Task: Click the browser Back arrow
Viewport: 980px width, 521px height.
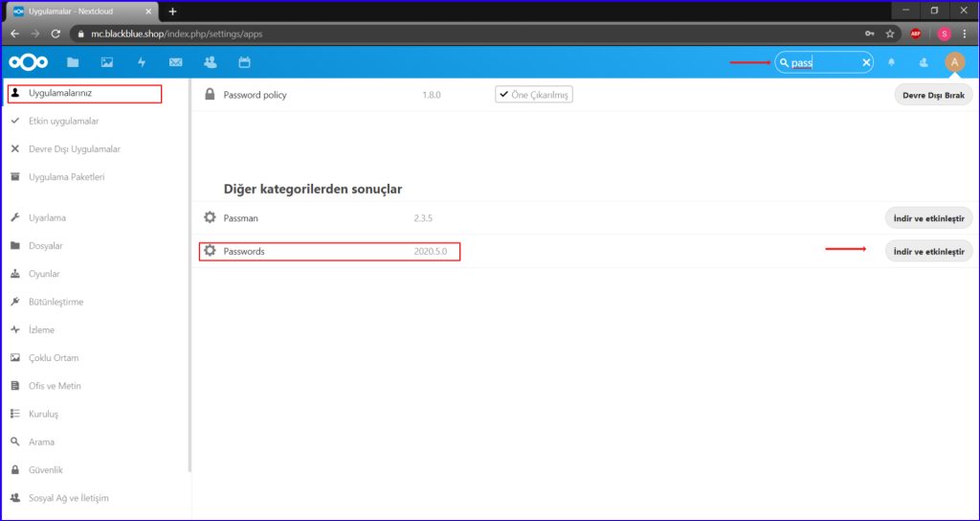Action: point(15,34)
